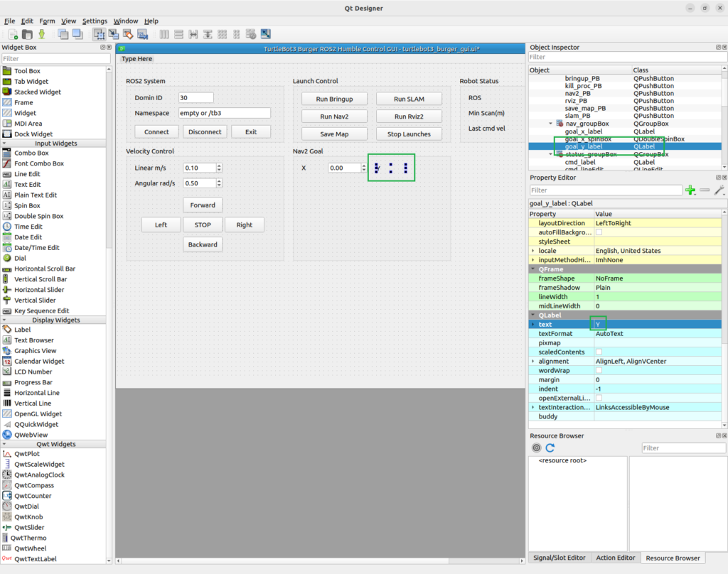
Task: Collapse the Display Widgets category
Action: [4, 320]
